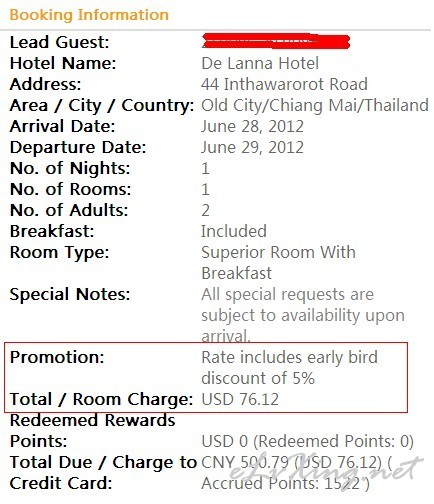Image resolution: width=434 pixels, height=504 pixels.
Task: Click the CNY 500.79 total due amount
Action: 245,462
